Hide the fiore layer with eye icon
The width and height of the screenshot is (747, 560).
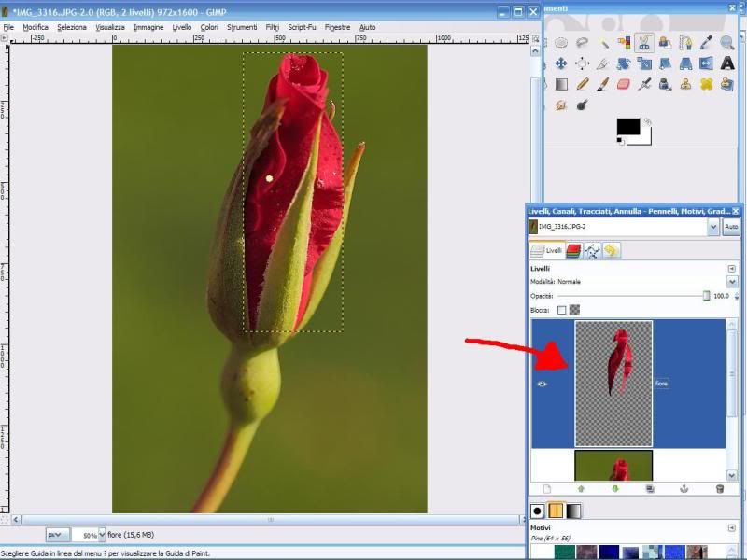543,384
